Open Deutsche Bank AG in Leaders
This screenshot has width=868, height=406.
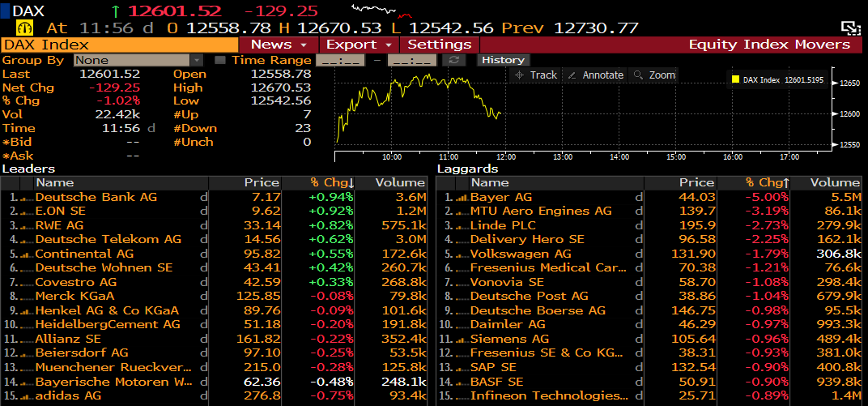click(96, 197)
